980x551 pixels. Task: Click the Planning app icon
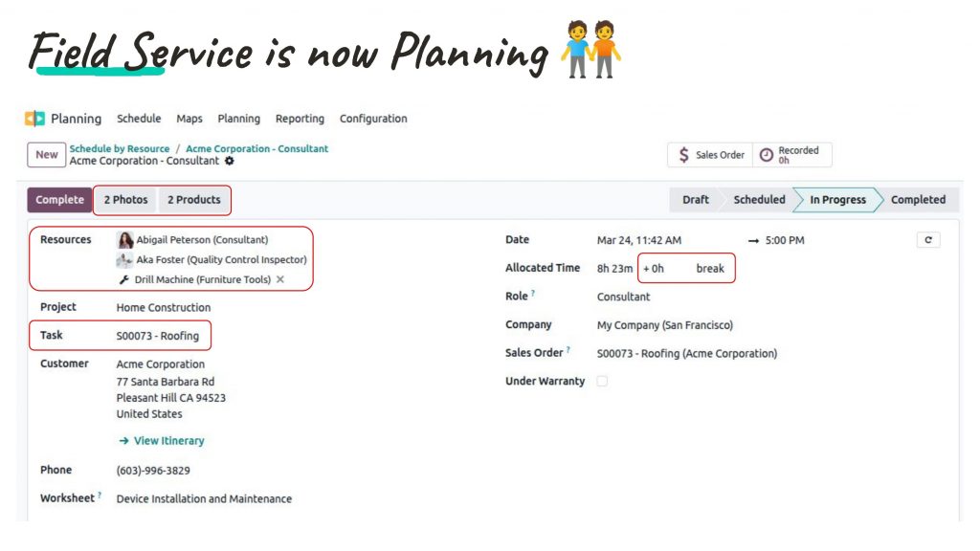(36, 118)
